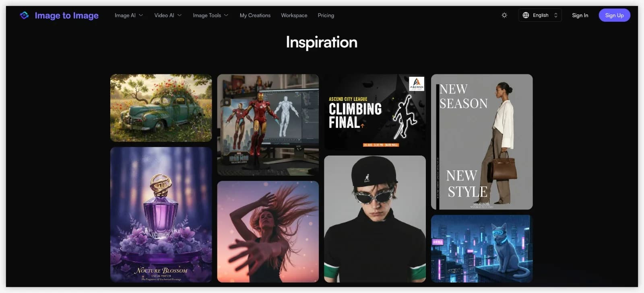
Task: Open the New Season New Style fashion poster
Action: (x=482, y=142)
